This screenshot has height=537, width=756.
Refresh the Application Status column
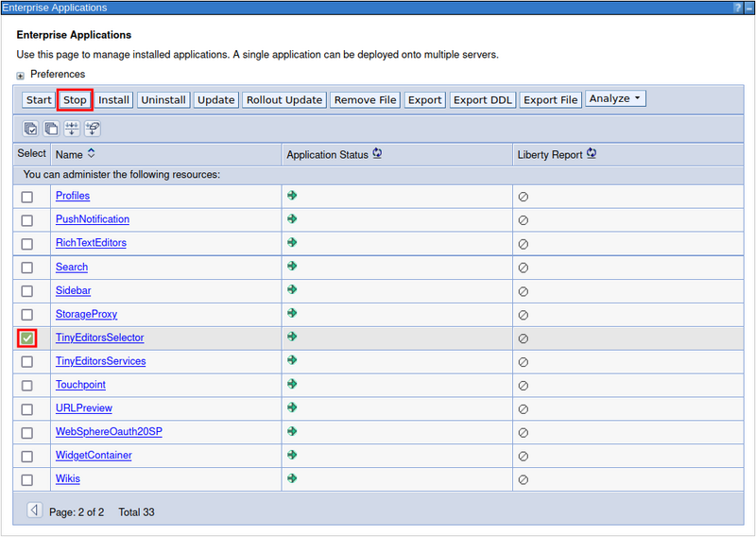(377, 153)
